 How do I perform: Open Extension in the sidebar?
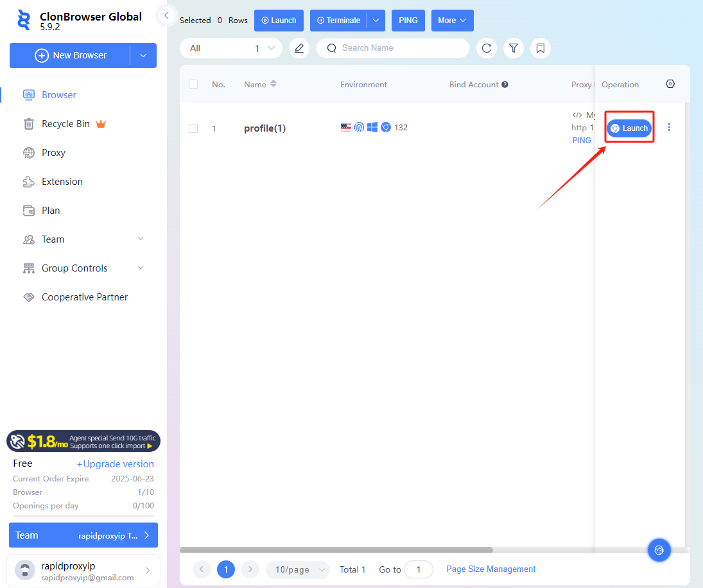click(62, 182)
